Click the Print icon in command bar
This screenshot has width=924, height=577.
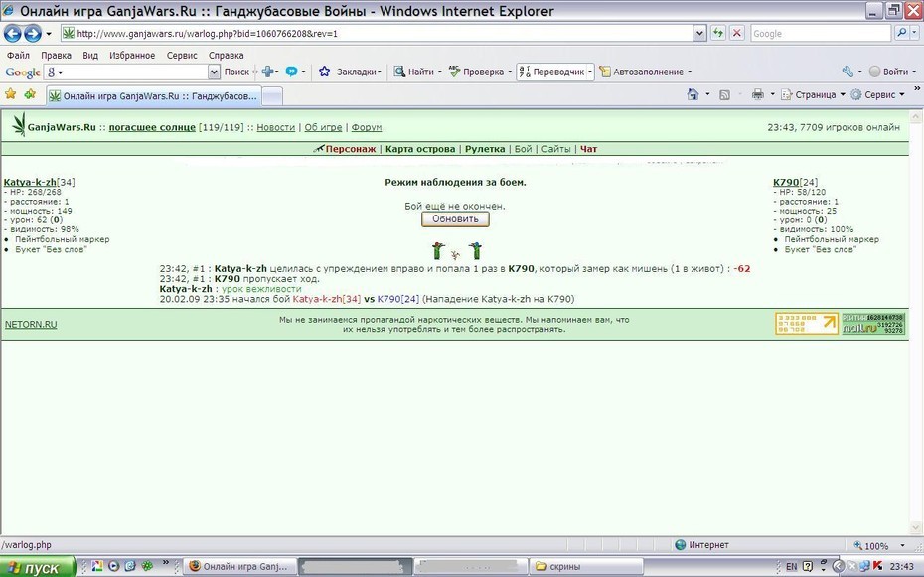pos(758,94)
